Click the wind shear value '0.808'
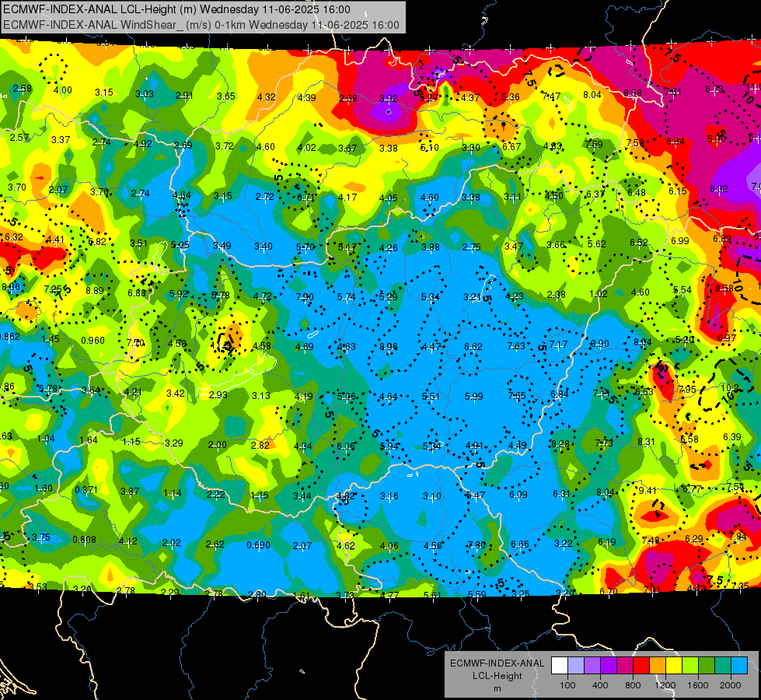This screenshot has width=761, height=700. (x=85, y=539)
